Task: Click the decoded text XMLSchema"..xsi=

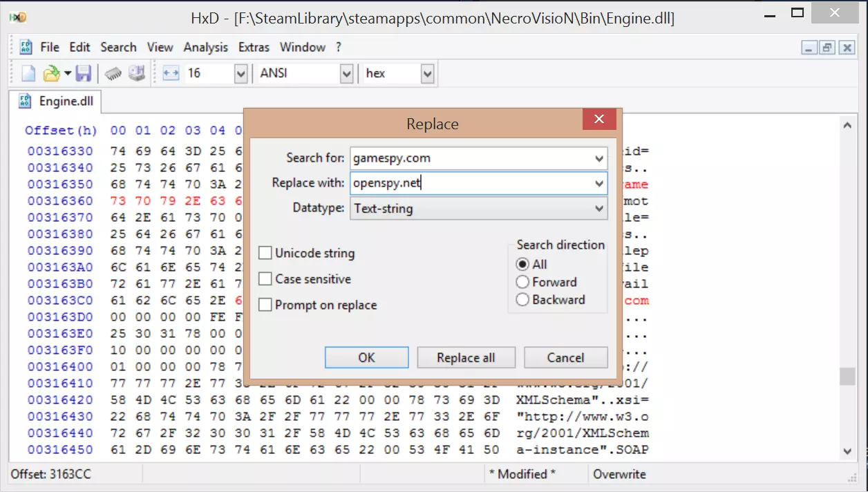Action: (x=583, y=399)
